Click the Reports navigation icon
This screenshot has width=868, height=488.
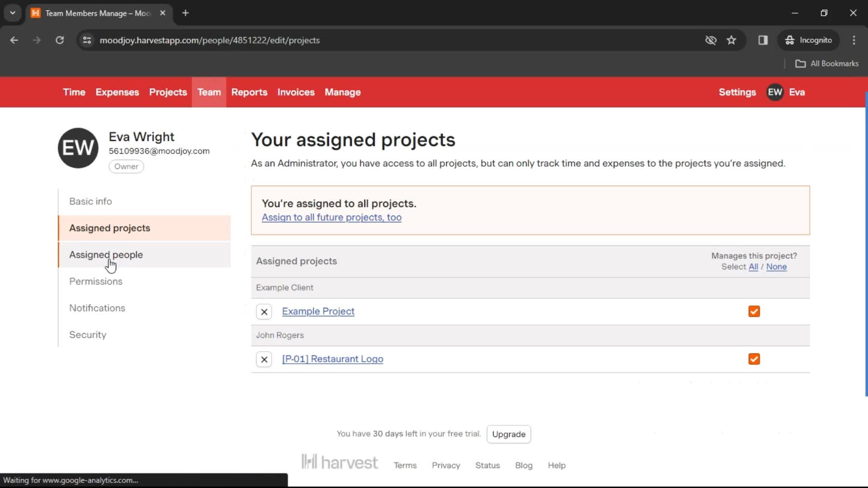[249, 92]
